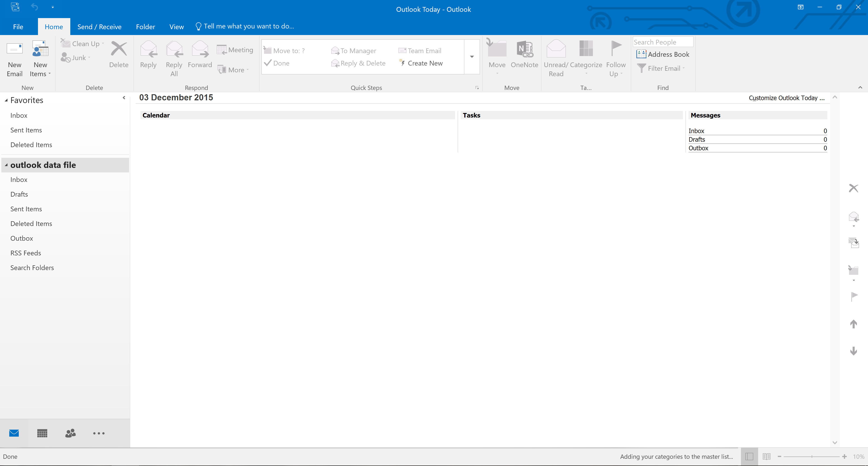Image resolution: width=868 pixels, height=466 pixels.
Task: Open Search Folders in folder pane
Action: (x=32, y=268)
